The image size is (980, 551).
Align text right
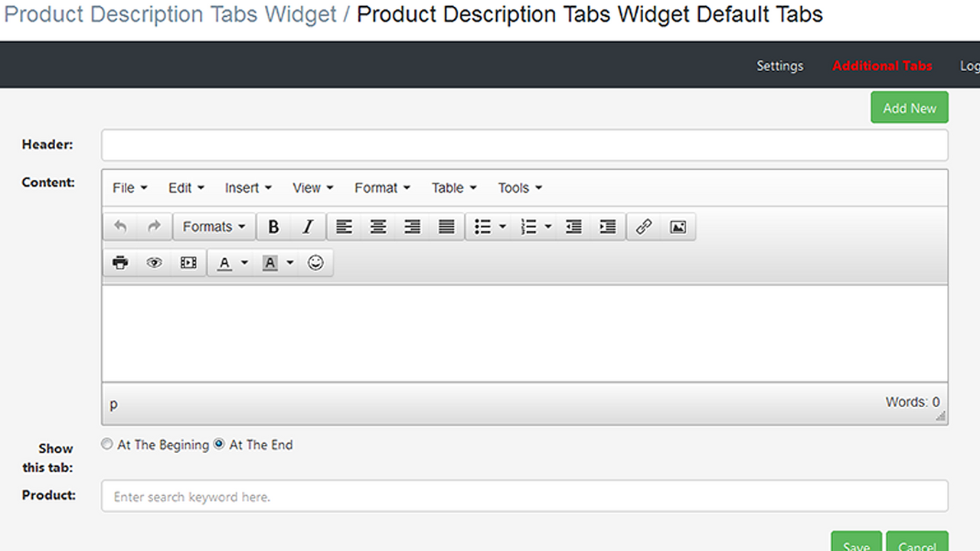(x=412, y=227)
